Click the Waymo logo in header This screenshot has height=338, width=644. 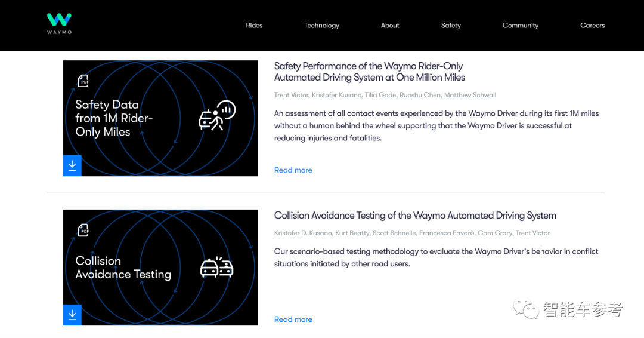click(x=59, y=23)
